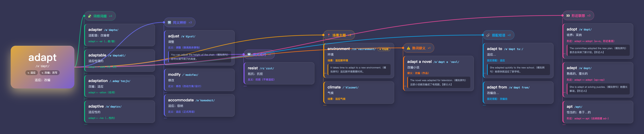The width and height of the screenshot is (644, 134).
Task: Click the note '形近：adapt ↔ apt（去掉前缀 ad-）'
Action: coord(588,119)
